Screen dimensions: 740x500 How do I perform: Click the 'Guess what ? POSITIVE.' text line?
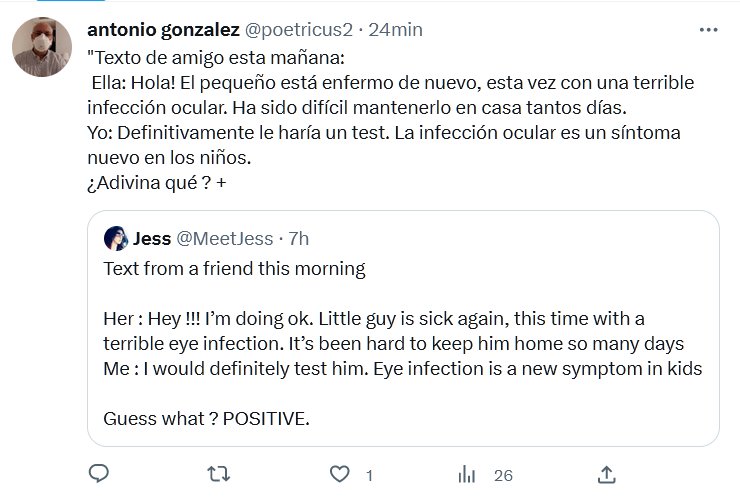coord(206,418)
